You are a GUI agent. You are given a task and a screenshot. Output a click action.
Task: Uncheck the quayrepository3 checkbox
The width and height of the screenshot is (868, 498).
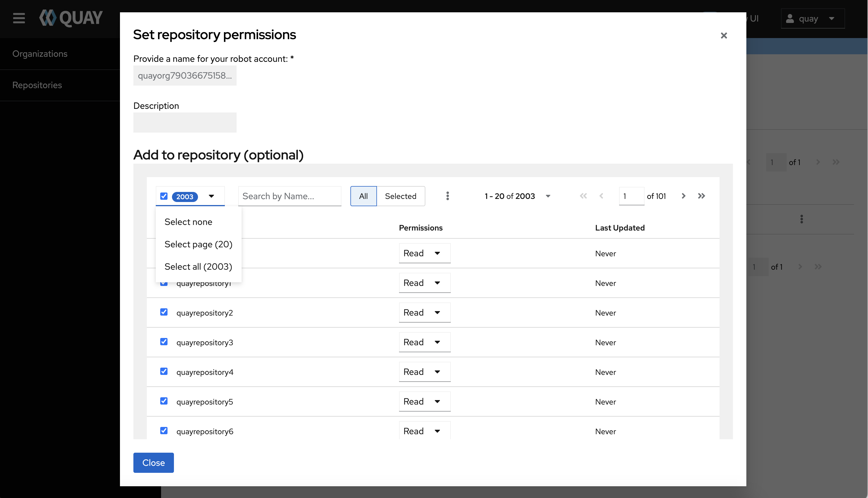pos(164,342)
